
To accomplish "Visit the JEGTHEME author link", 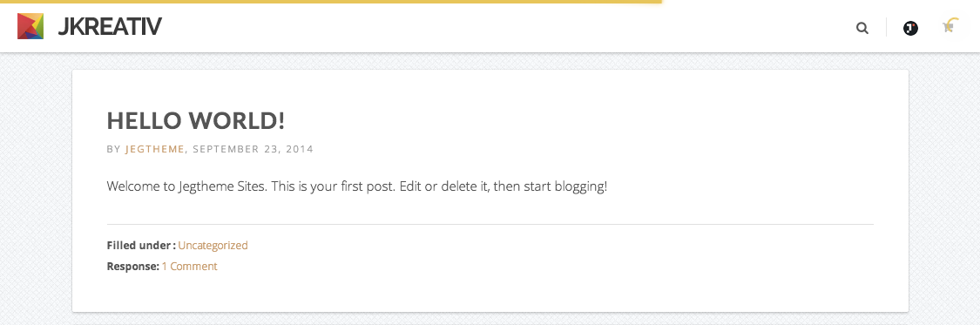I will (155, 149).
